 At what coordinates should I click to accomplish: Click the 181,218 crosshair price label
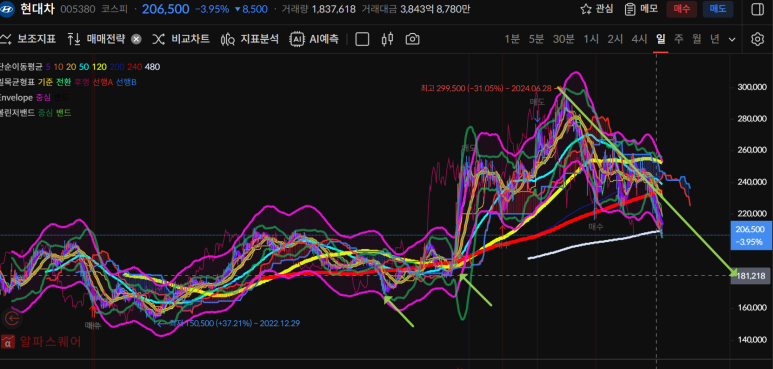click(751, 276)
